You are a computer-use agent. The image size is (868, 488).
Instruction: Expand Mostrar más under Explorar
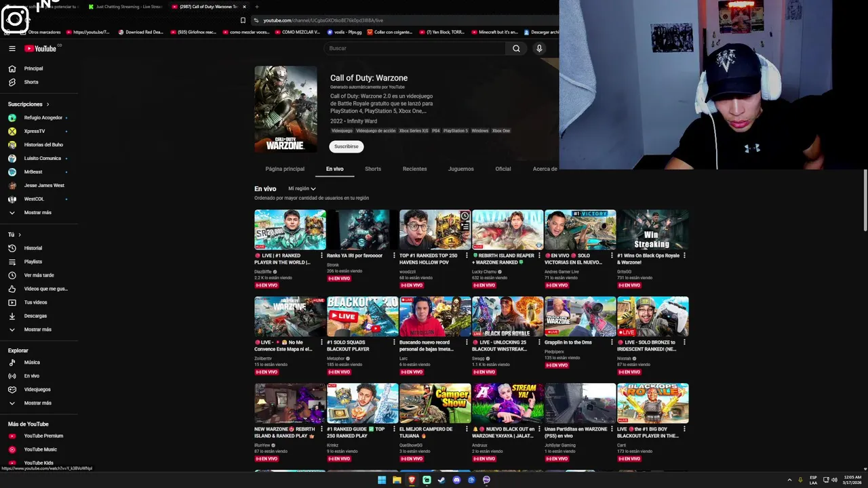39,403
